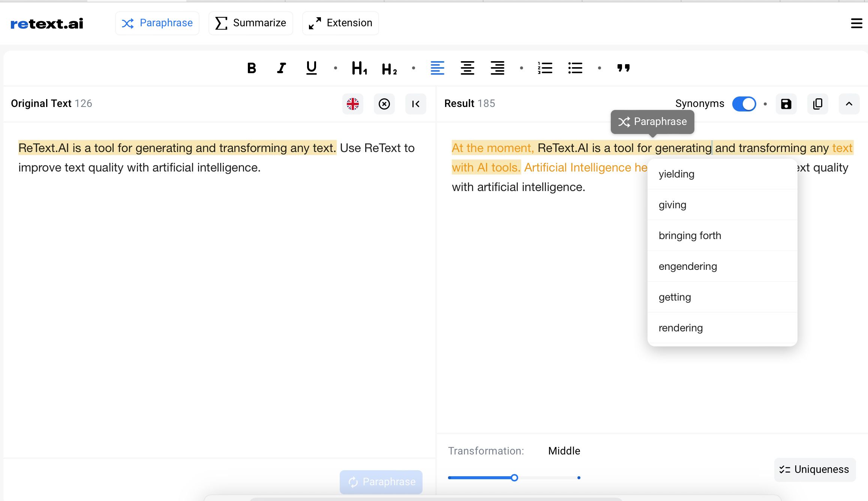
Task: Go to retext.ai home logo
Action: 47,24
